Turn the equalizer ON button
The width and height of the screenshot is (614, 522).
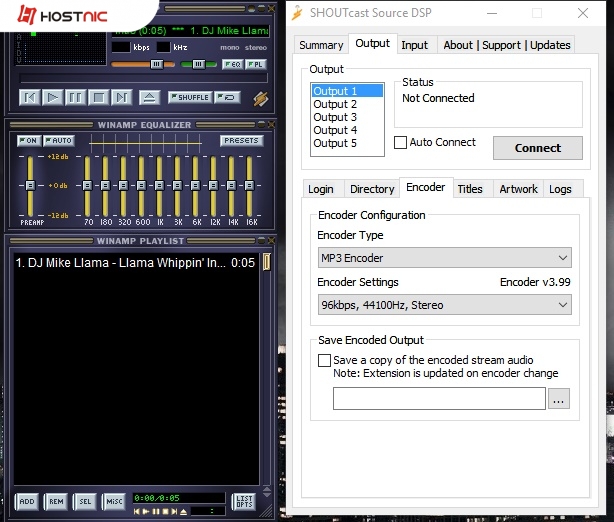(x=28, y=141)
